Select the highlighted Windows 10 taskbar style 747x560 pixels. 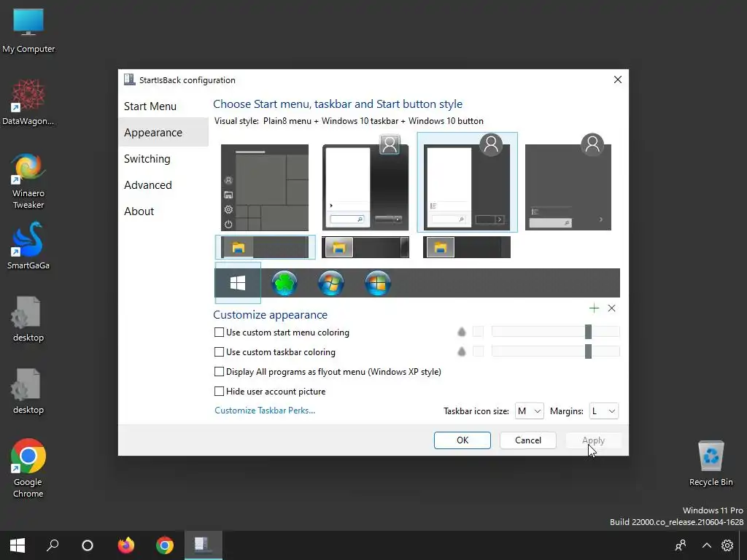(x=265, y=247)
